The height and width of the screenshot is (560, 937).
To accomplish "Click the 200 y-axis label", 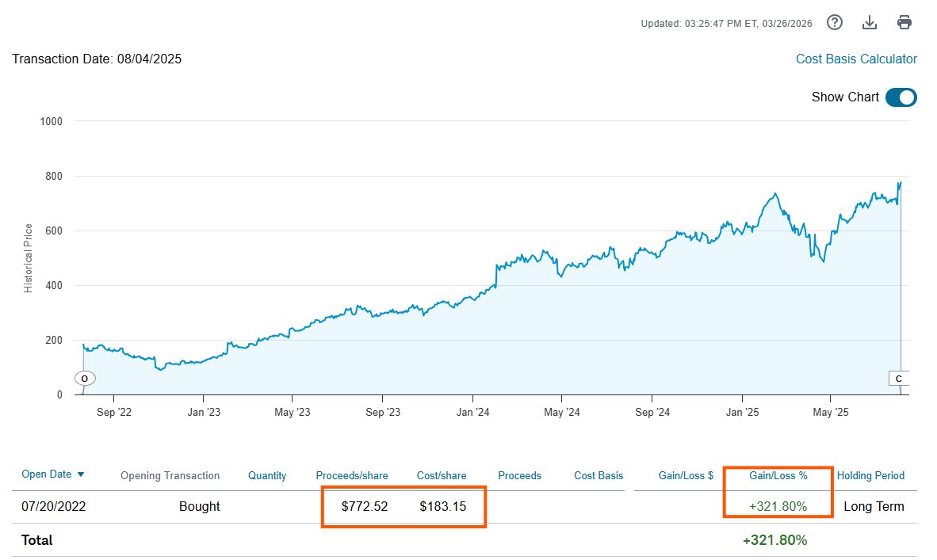I will pos(54,340).
